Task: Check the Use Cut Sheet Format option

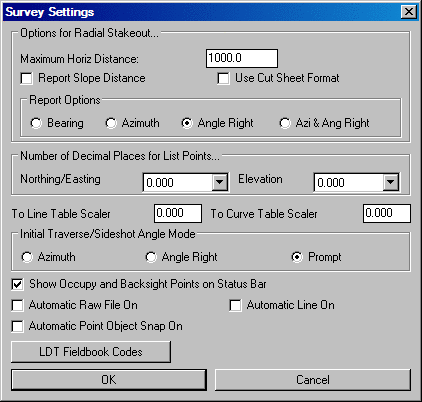Action: [x=223, y=79]
